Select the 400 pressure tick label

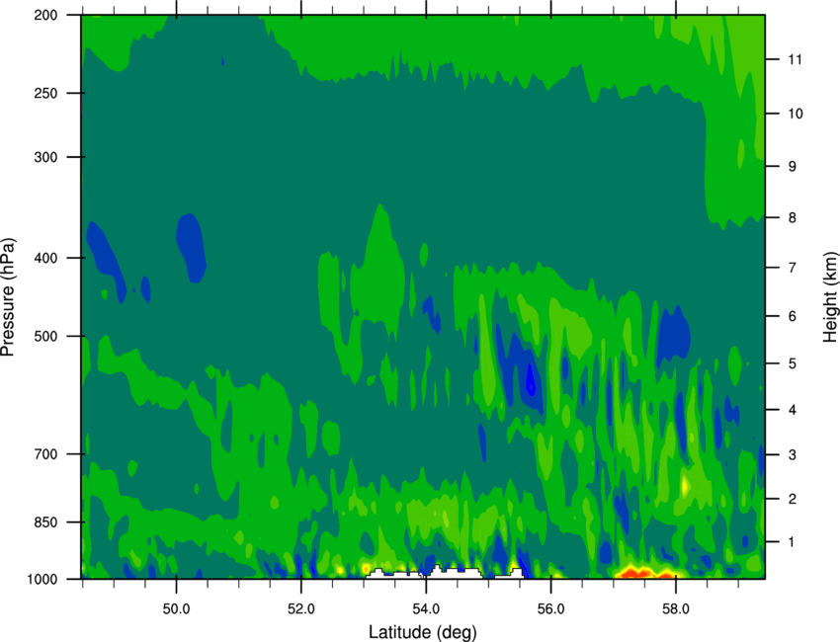tap(45, 258)
